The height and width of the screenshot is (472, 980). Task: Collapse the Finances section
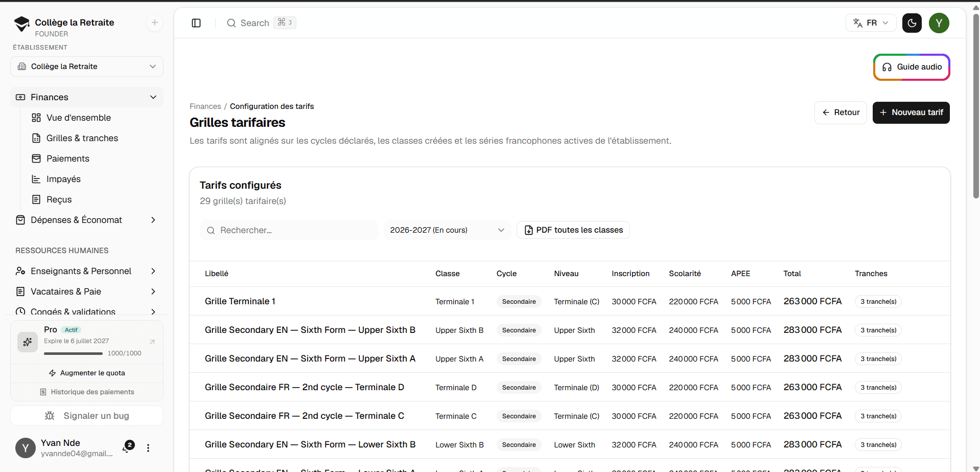[x=87, y=97]
